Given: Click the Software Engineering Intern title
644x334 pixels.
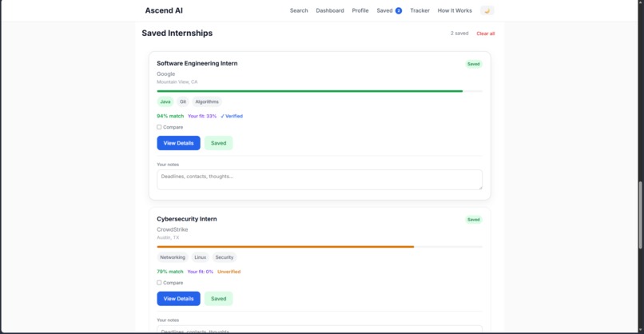Looking at the screenshot, I should pyautogui.click(x=197, y=63).
